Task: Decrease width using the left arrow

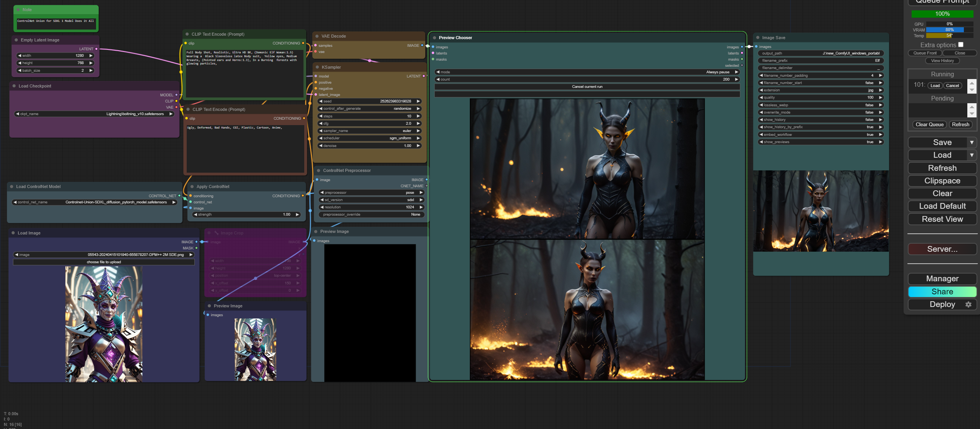Action: pyautogui.click(x=20, y=56)
